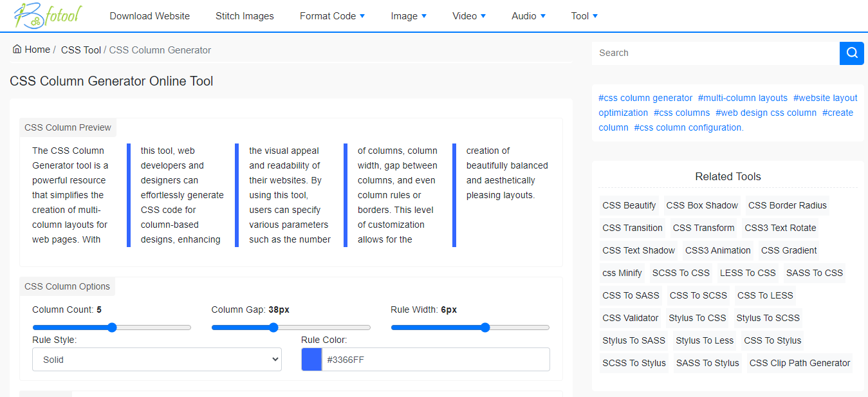Click inside the Search input field
This screenshot has height=397, width=868.
[x=714, y=53]
